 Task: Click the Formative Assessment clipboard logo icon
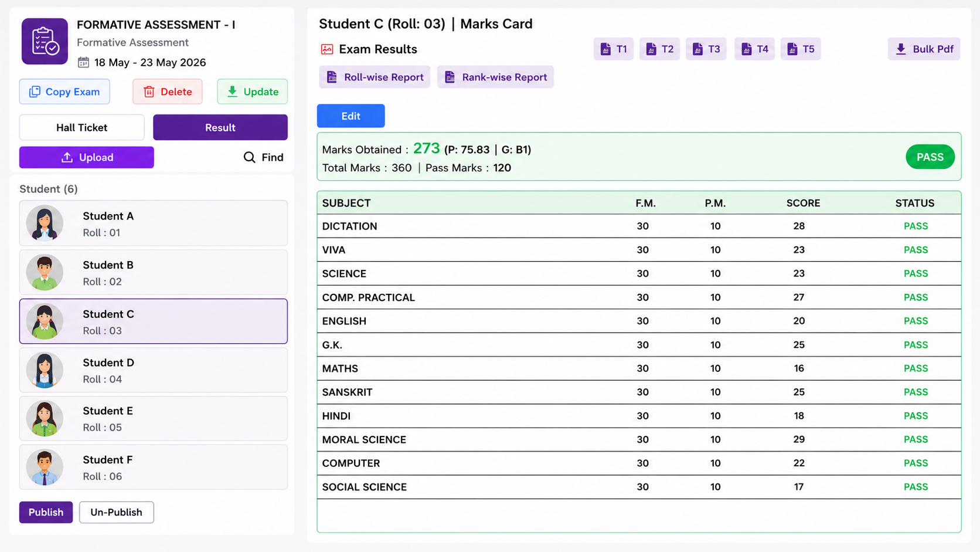[45, 41]
